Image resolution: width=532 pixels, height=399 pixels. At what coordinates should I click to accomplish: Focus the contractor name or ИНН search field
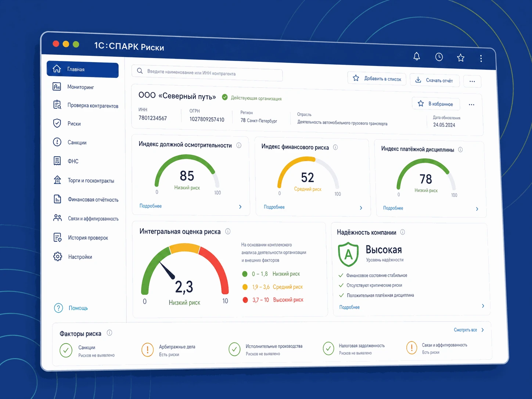(x=207, y=73)
